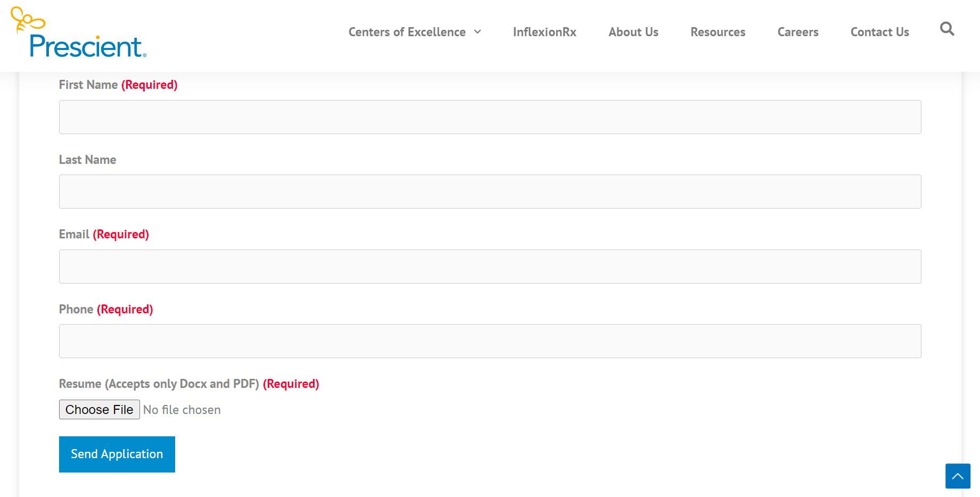Select Careers in the top navigation
The height and width of the screenshot is (497, 980).
click(x=797, y=32)
